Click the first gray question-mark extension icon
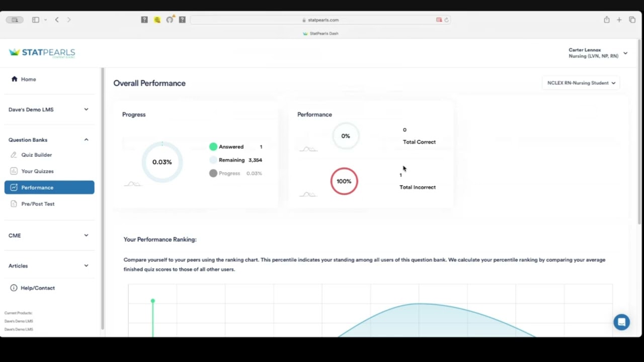644x362 pixels. tap(144, 20)
